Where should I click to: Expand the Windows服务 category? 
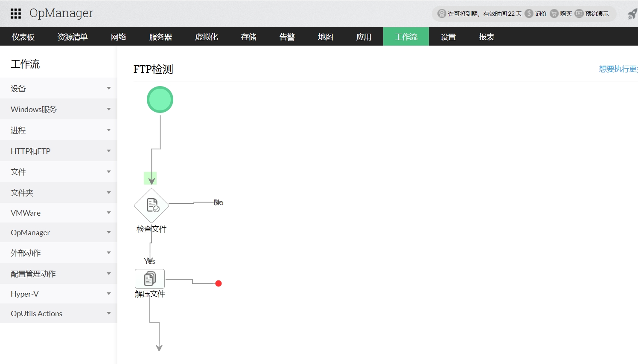pyautogui.click(x=58, y=109)
